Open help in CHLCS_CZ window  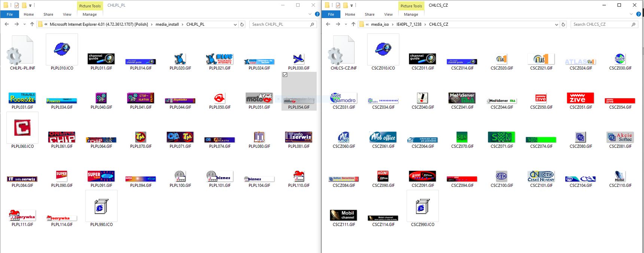(638, 14)
